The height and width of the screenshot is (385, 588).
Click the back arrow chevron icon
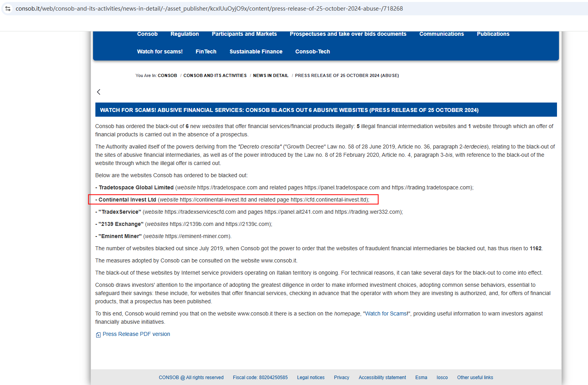(99, 92)
